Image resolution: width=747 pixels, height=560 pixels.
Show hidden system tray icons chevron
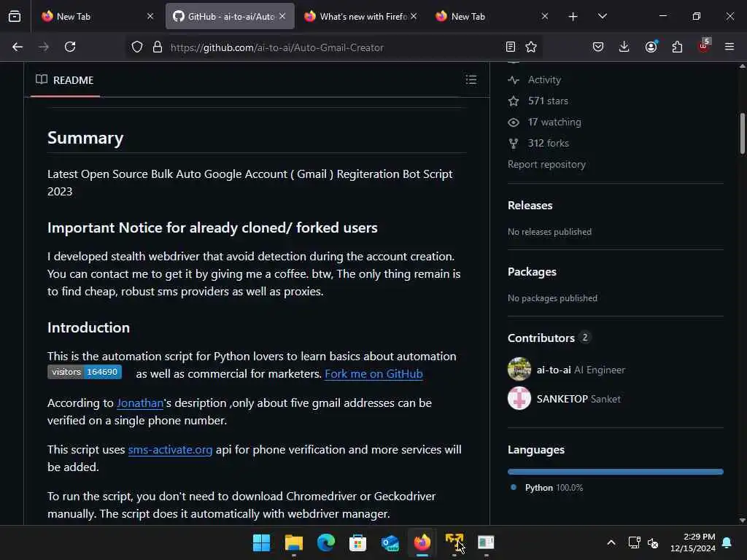611,542
